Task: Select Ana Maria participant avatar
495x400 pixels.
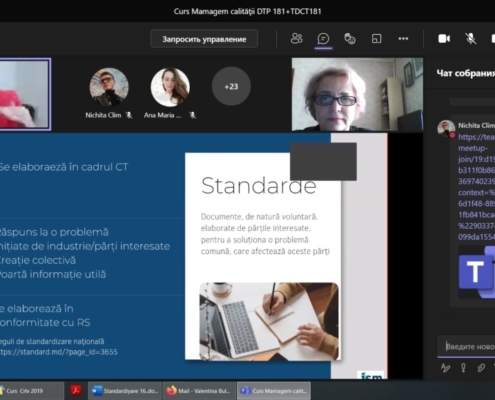Action: pyautogui.click(x=170, y=87)
